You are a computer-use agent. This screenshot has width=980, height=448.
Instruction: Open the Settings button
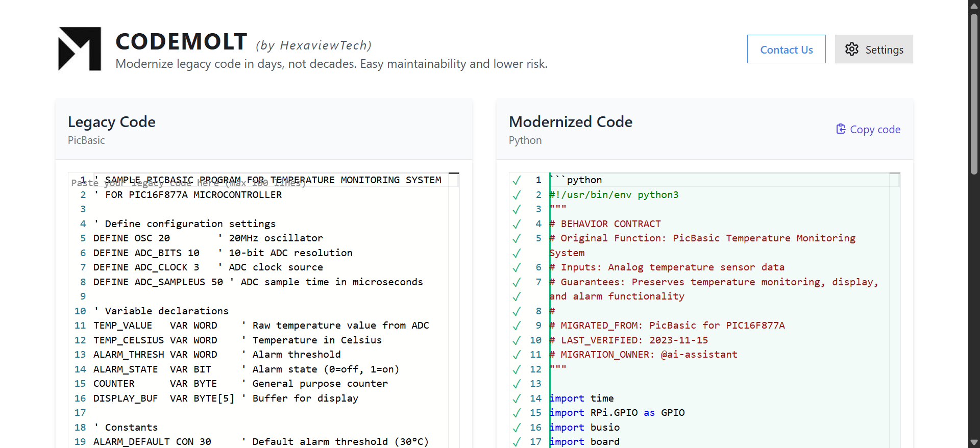(874, 49)
